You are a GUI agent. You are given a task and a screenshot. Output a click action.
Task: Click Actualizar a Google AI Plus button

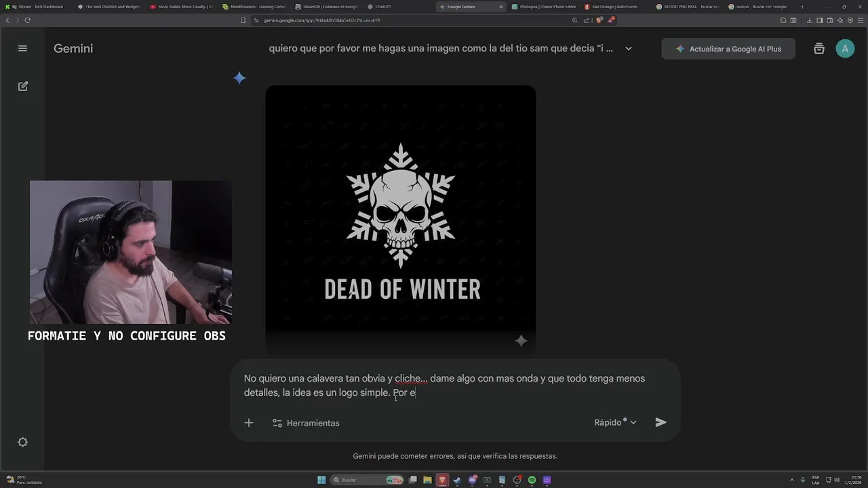point(728,49)
